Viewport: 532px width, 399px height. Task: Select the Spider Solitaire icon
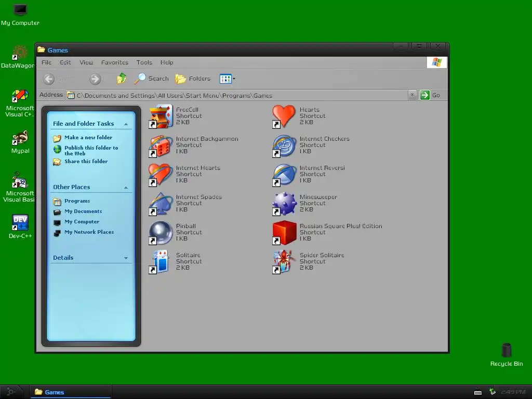point(284,262)
